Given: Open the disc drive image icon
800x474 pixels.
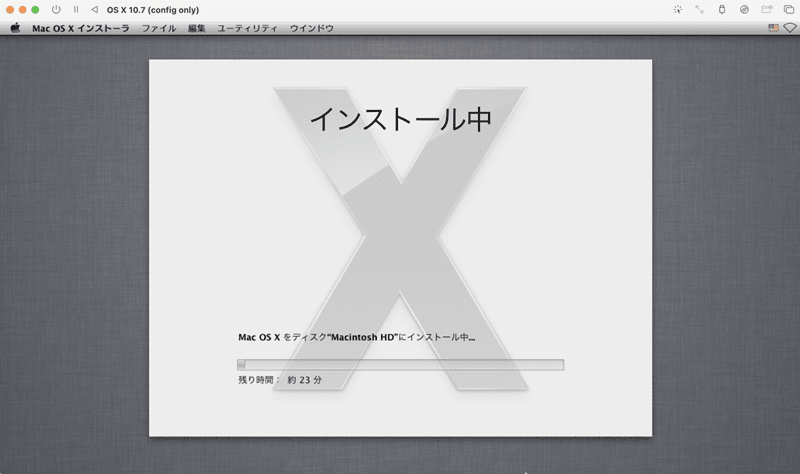Looking at the screenshot, I should [744, 10].
